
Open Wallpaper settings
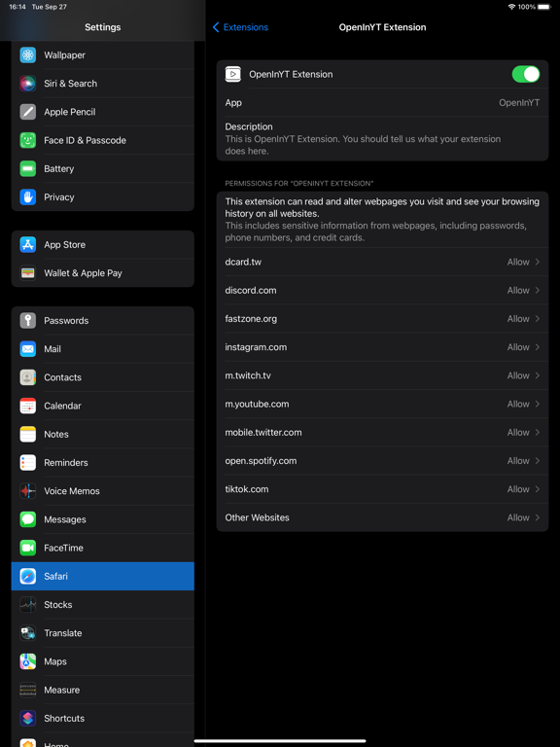coord(103,54)
